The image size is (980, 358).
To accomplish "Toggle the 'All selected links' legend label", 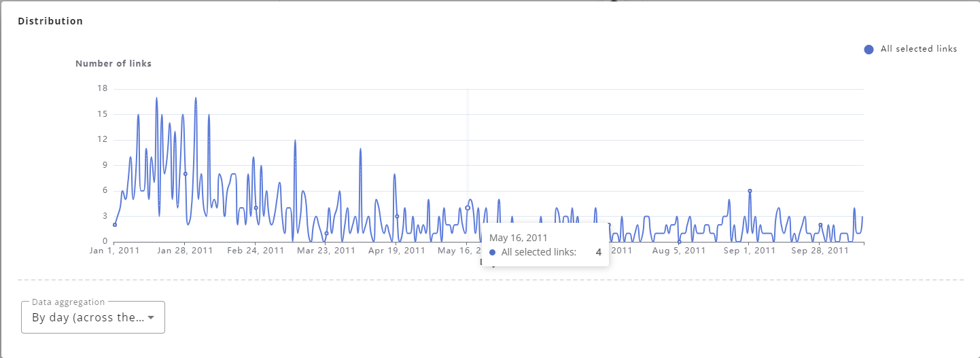I will (x=919, y=49).
